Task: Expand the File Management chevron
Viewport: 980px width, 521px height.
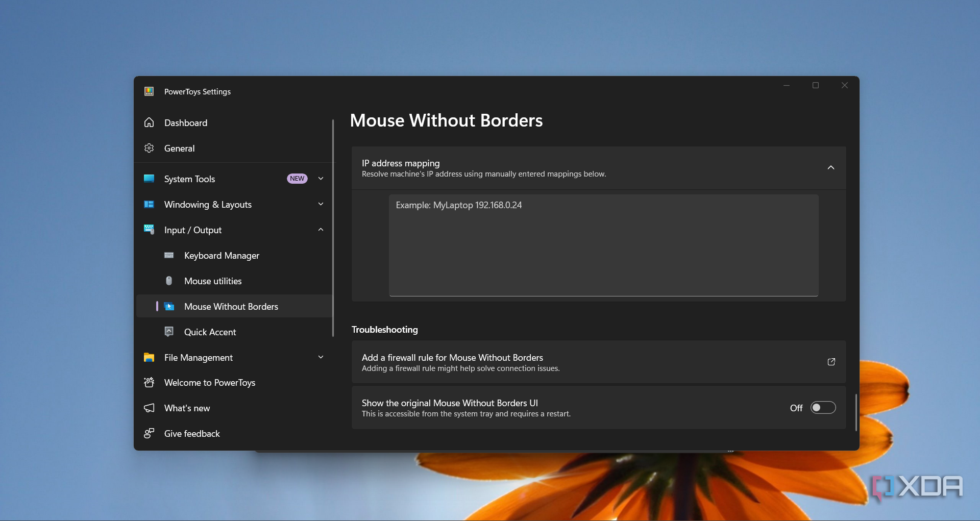Action: pos(321,357)
